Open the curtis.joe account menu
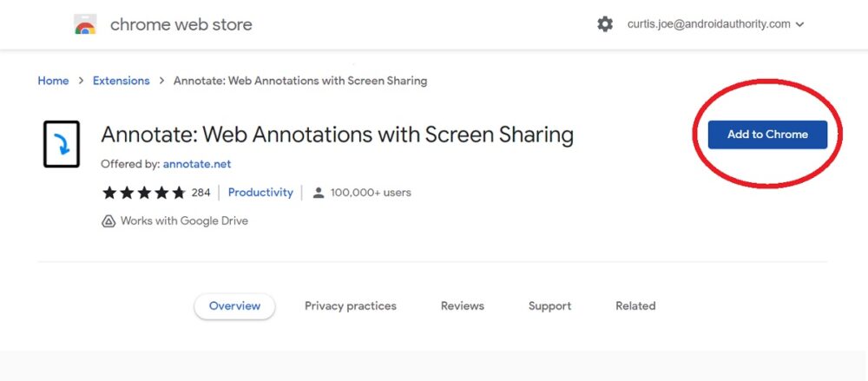 click(708, 24)
